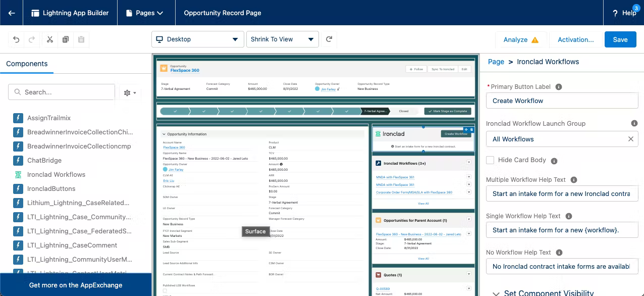Collapse the Opportunity Information section

(x=164, y=134)
